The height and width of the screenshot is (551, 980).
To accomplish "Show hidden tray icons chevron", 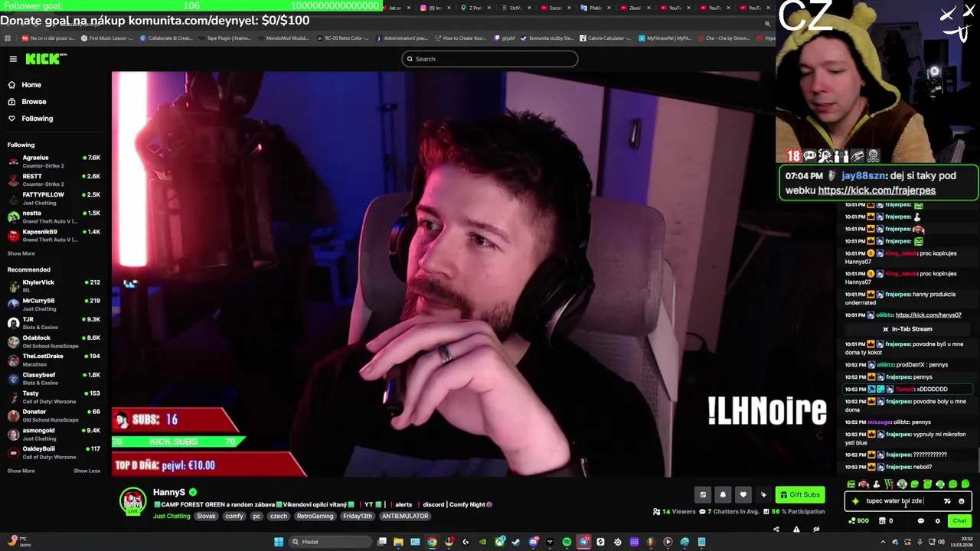I will [883, 542].
